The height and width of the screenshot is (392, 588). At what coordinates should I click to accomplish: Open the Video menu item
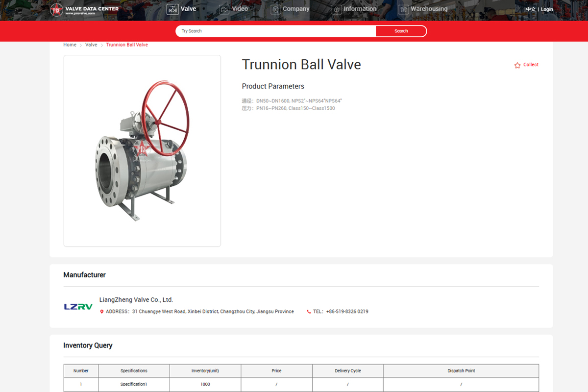(240, 9)
